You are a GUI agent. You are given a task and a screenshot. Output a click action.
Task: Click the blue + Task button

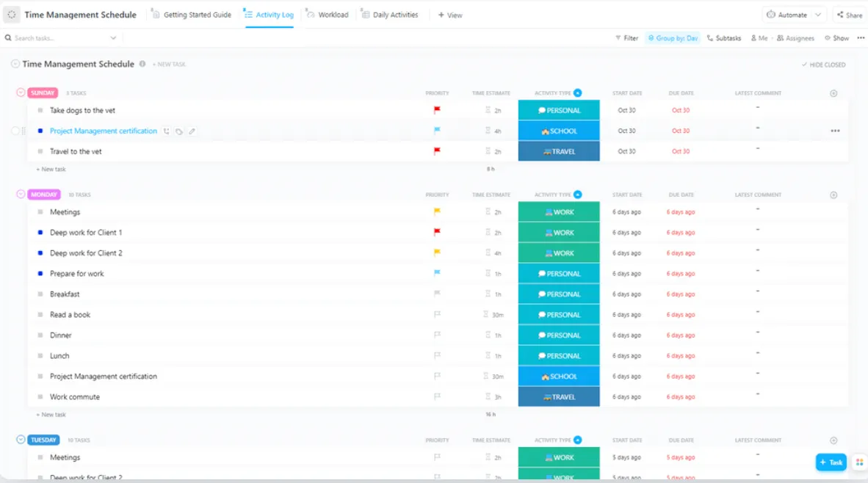click(831, 462)
